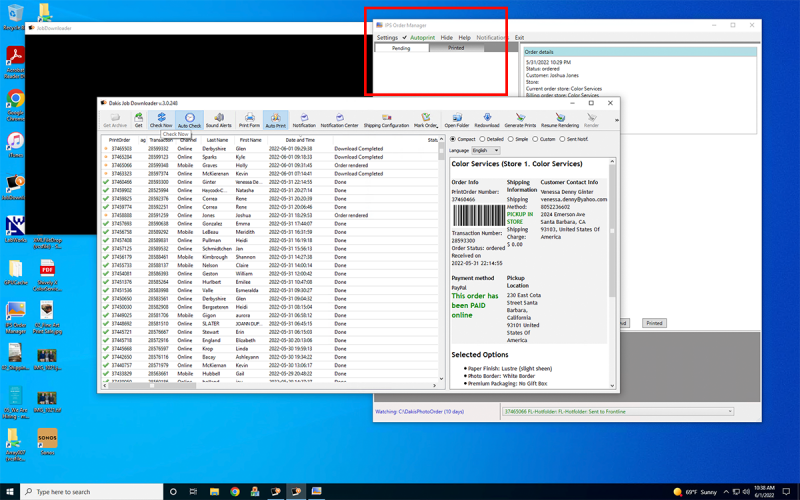Click the Generate Prints icon
Screen dimensions: 800x500
click(520, 120)
